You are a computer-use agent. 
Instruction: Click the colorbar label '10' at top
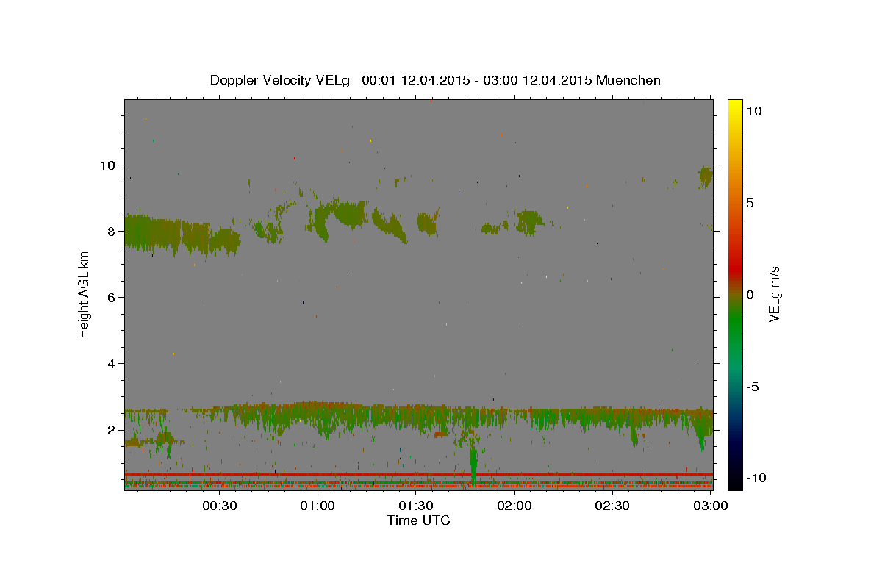pos(753,111)
